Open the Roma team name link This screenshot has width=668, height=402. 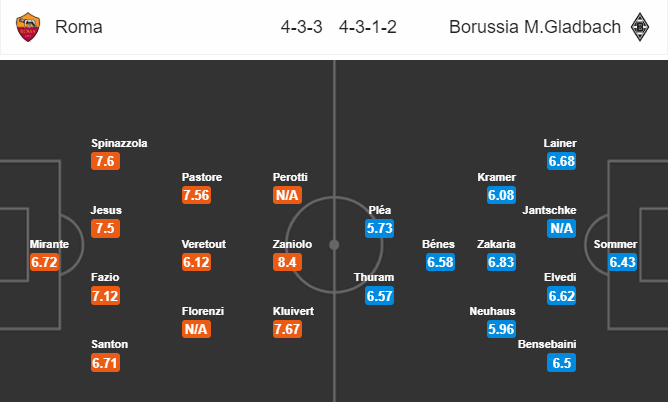point(79,27)
